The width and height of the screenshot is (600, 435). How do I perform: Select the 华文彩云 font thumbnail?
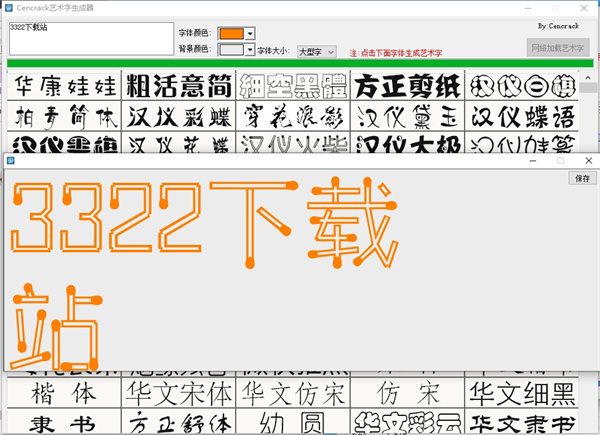[408, 422]
